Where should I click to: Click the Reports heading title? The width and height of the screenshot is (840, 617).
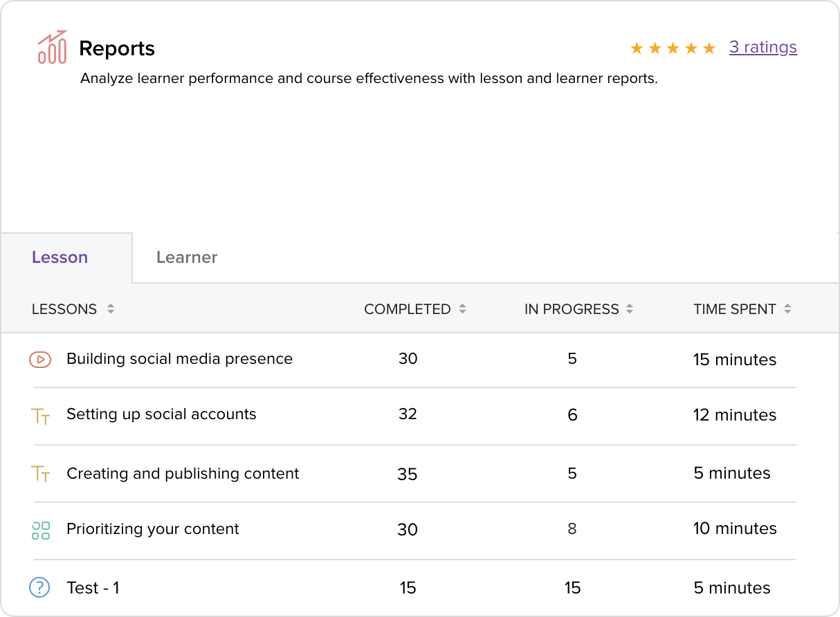coord(117,48)
